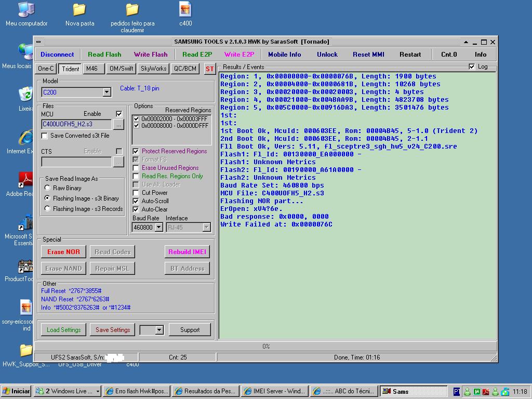Click the Erase NOR button
The image size is (532, 399).
click(63, 252)
